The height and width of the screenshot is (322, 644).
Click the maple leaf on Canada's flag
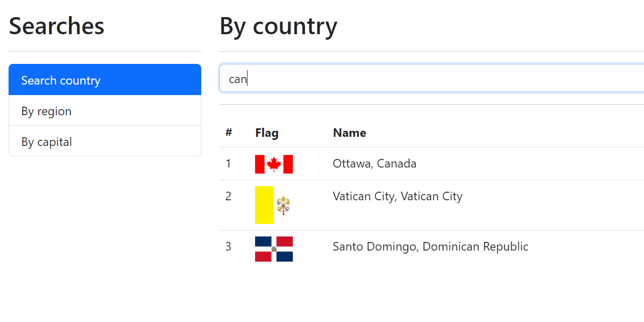click(x=274, y=164)
